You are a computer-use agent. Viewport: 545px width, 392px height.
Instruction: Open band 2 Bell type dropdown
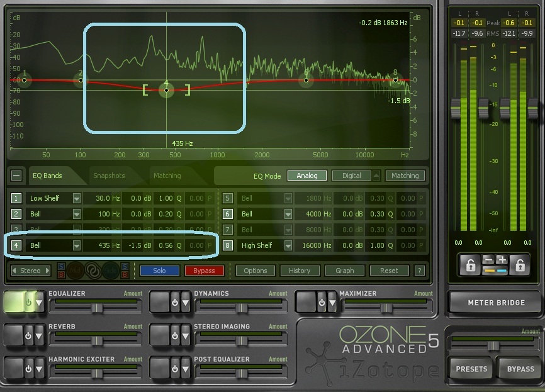pyautogui.click(x=77, y=214)
